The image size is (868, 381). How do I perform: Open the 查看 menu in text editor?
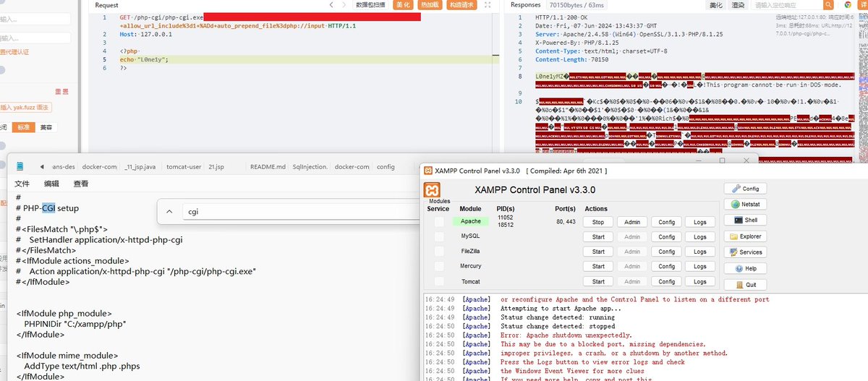click(81, 184)
